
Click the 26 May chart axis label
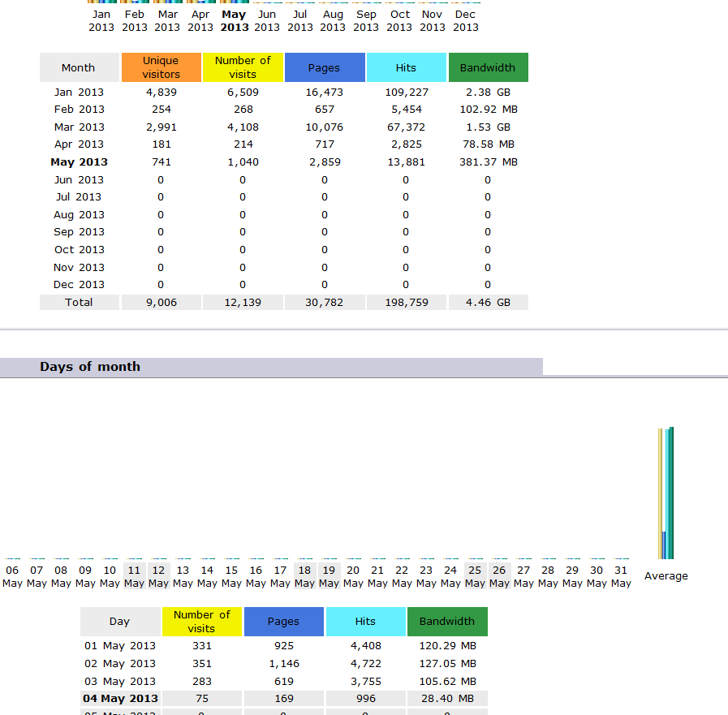(499, 576)
